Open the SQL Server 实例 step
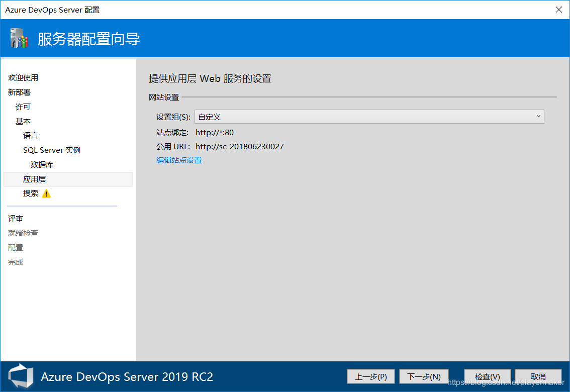This screenshot has width=570, height=392. tap(52, 150)
